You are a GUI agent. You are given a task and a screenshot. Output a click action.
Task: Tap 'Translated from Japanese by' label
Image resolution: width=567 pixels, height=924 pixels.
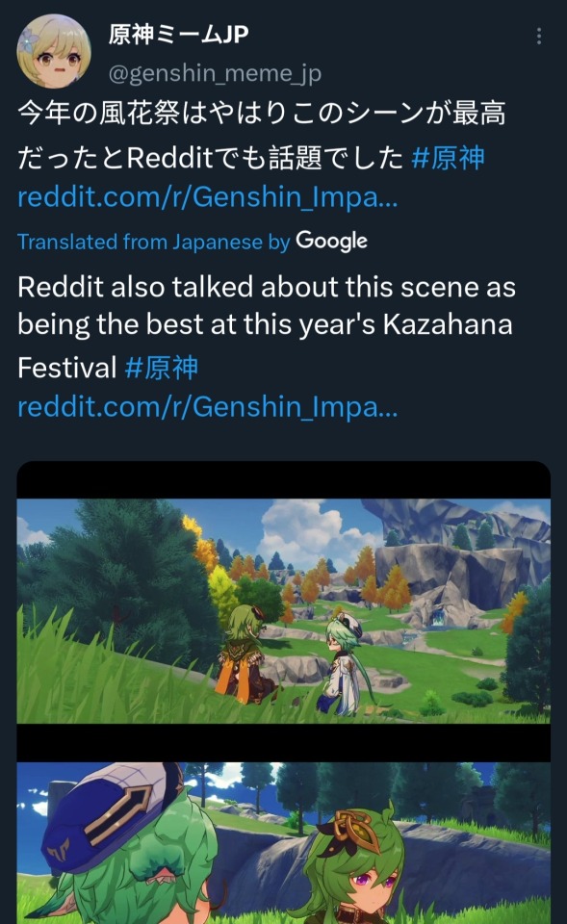pyautogui.click(x=154, y=242)
